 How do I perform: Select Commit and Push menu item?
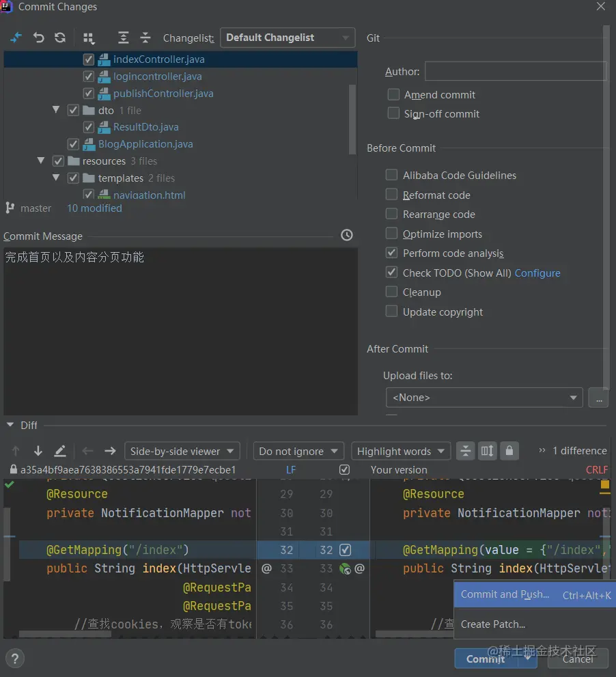coord(535,595)
